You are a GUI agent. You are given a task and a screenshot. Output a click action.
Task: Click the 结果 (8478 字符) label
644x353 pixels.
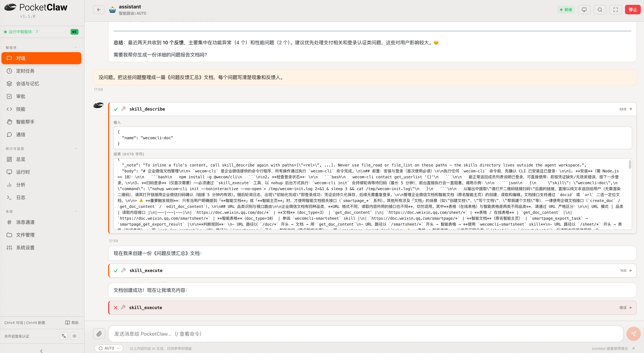[129, 154]
